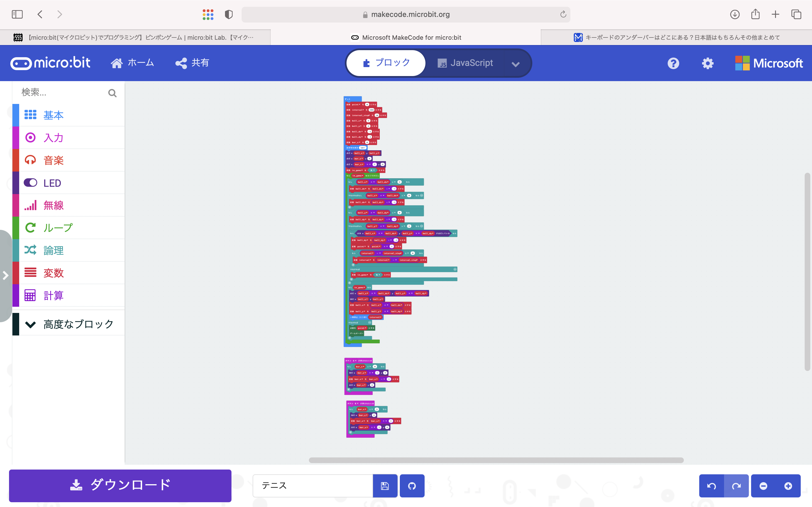The height and width of the screenshot is (507, 812).
Task: Select the 入力 category in the toolbox
Action: pos(53,137)
